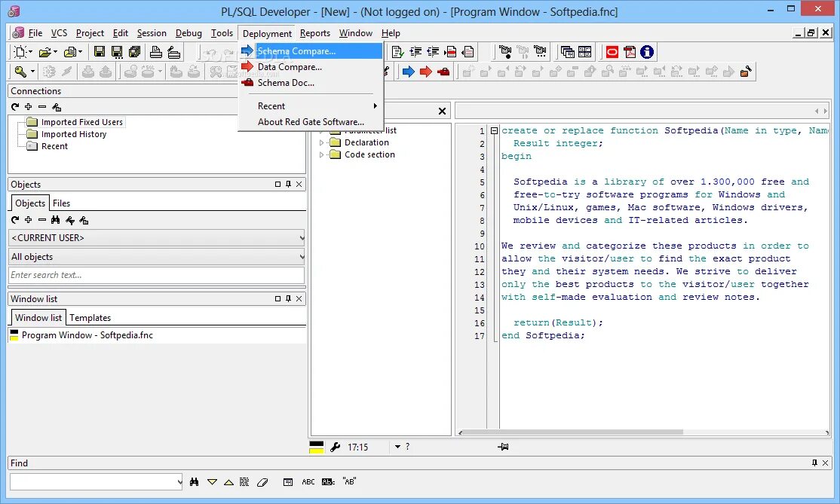This screenshot has width=840, height=504.
Task: Toggle the pin icon on Find panel
Action: [x=814, y=463]
